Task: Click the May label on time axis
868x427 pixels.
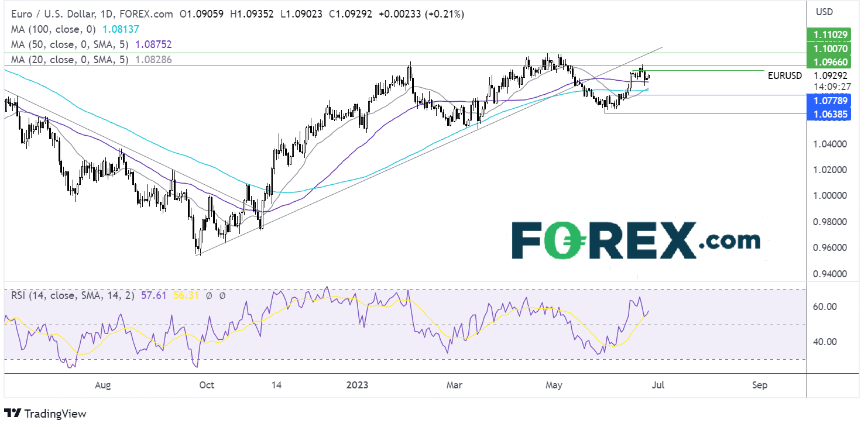Action: 554,385
